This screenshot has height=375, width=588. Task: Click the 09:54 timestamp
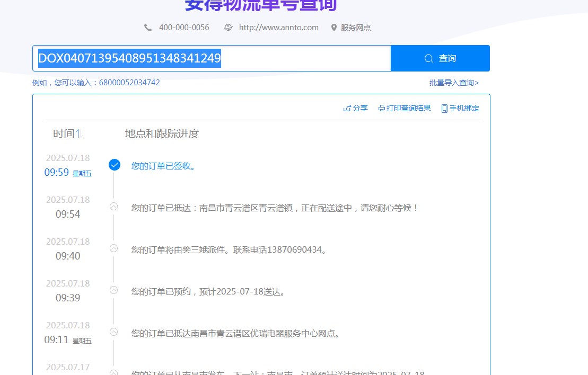(68, 215)
